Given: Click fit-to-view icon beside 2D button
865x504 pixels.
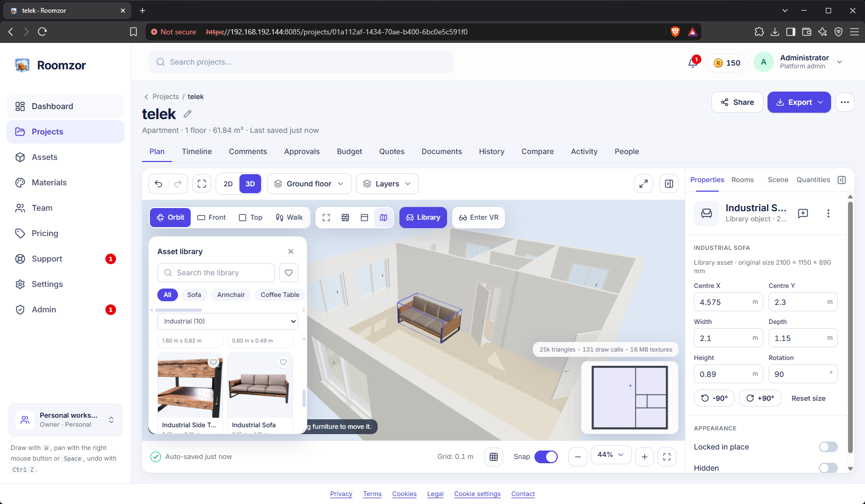Looking at the screenshot, I should tap(202, 184).
